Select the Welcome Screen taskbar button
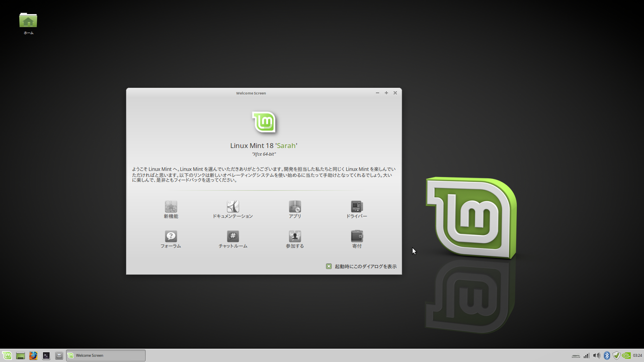 tap(106, 355)
